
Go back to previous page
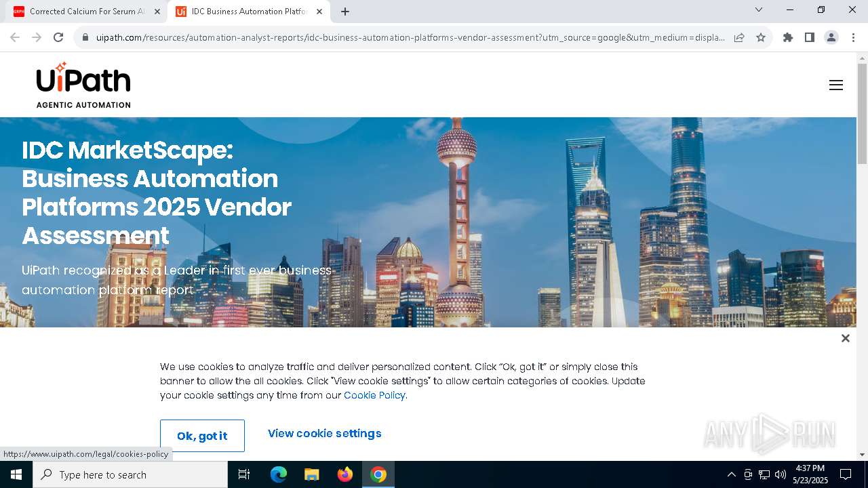point(15,37)
